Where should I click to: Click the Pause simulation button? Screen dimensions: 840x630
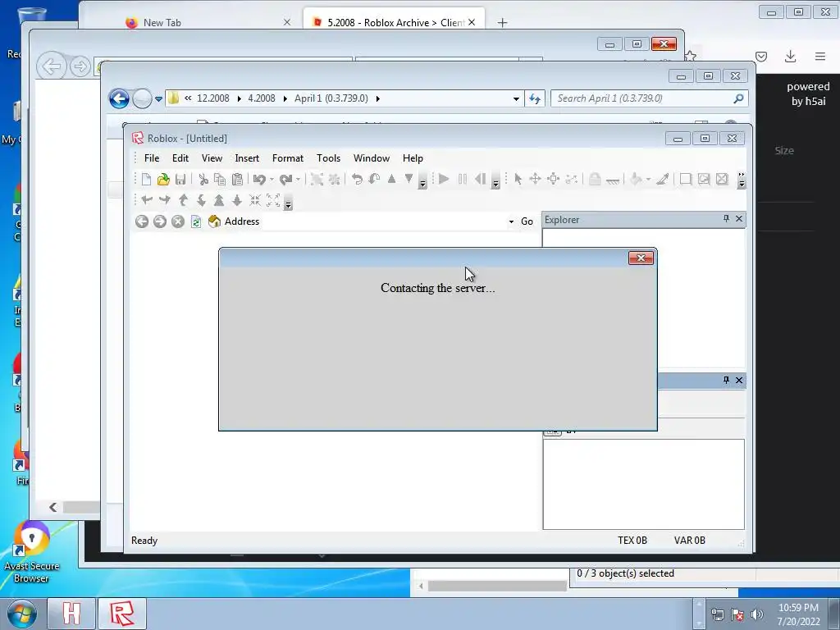point(463,179)
